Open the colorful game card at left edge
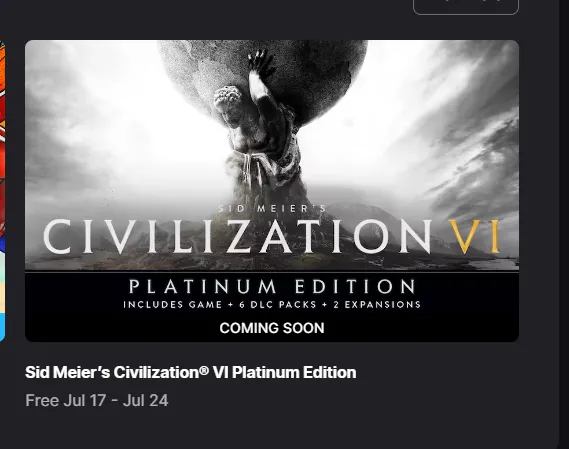This screenshot has height=449, width=569. tap(2, 191)
